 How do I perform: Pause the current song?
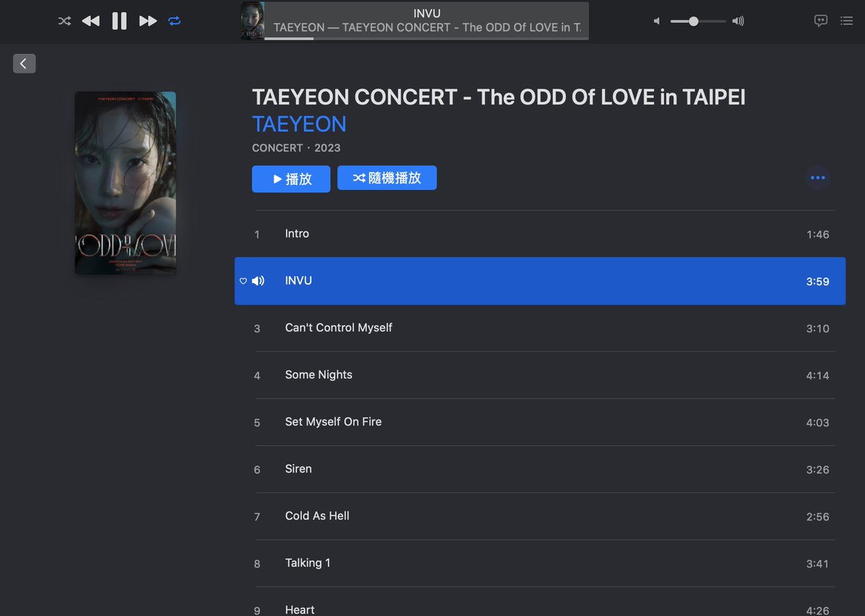pos(119,21)
